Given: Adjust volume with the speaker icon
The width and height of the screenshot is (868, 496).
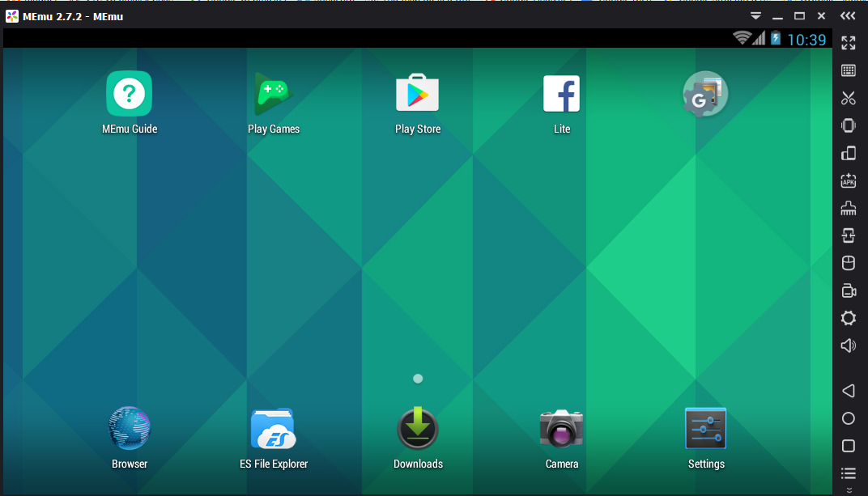Looking at the screenshot, I should pos(848,346).
